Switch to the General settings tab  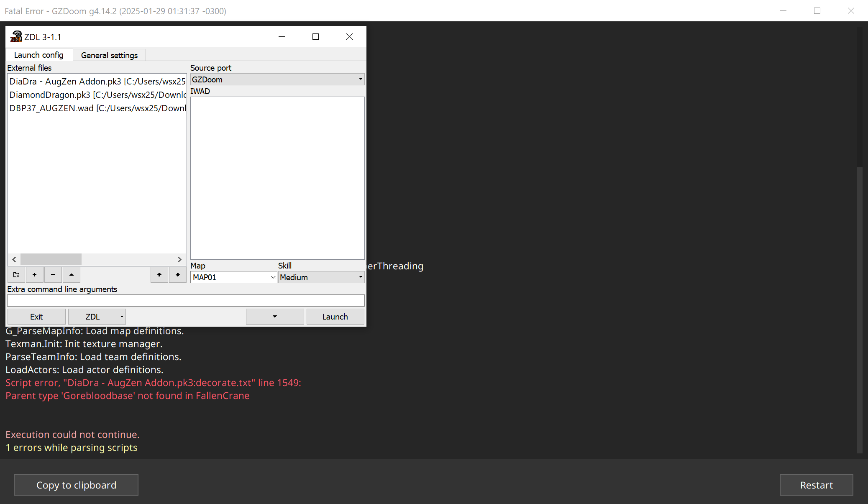[109, 55]
